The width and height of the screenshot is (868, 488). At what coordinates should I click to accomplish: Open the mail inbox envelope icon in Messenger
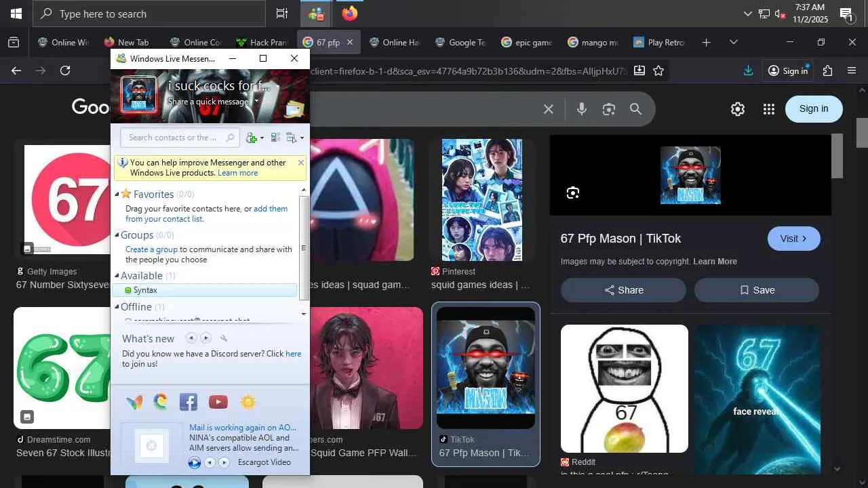click(x=295, y=108)
